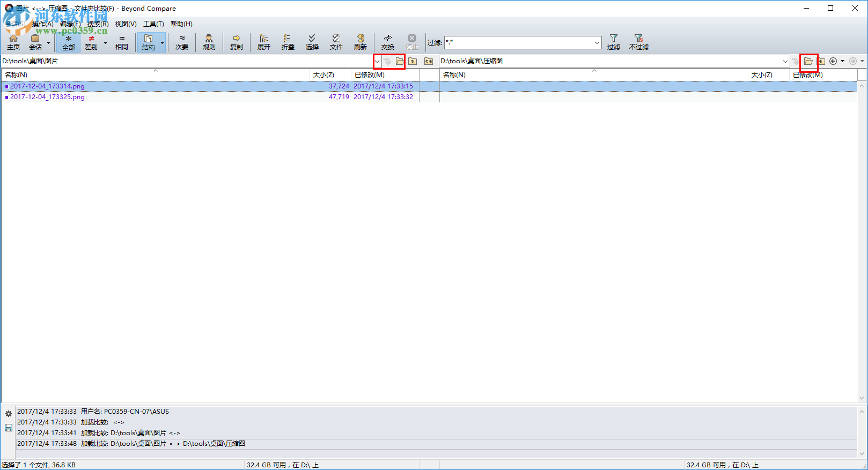The width and height of the screenshot is (868, 470).
Task: Expand the 结构 structure dropdown arrow
Action: tap(163, 42)
